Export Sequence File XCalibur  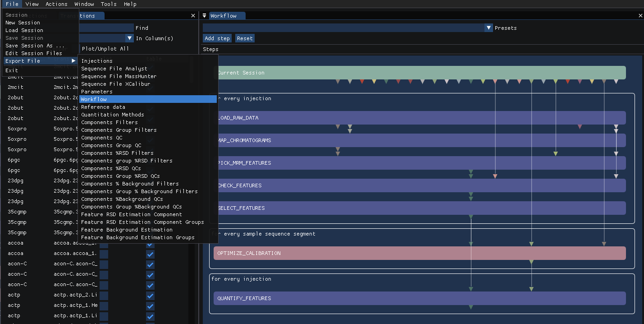pos(148,84)
